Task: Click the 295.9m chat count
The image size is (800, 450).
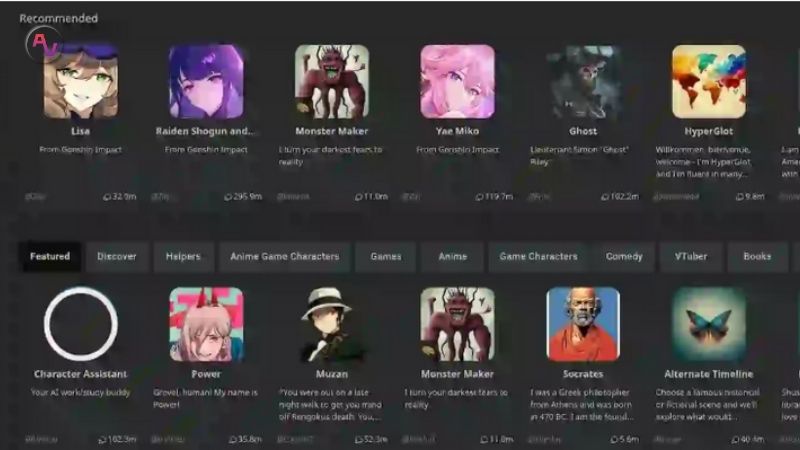Action: coord(243,196)
